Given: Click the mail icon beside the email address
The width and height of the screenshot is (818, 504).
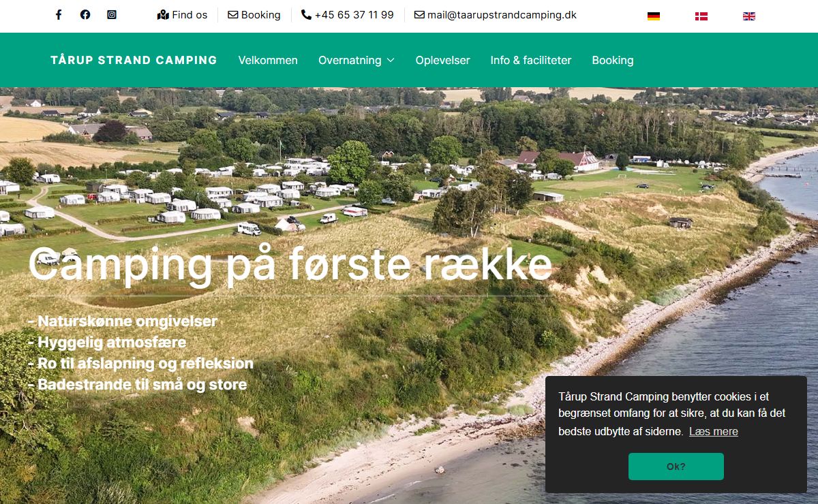Looking at the screenshot, I should pos(419,15).
